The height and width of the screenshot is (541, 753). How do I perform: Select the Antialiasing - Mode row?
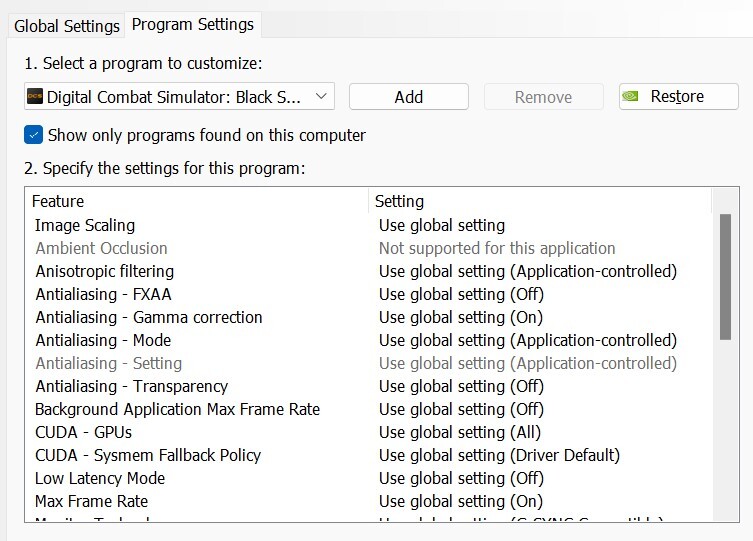click(x=369, y=340)
